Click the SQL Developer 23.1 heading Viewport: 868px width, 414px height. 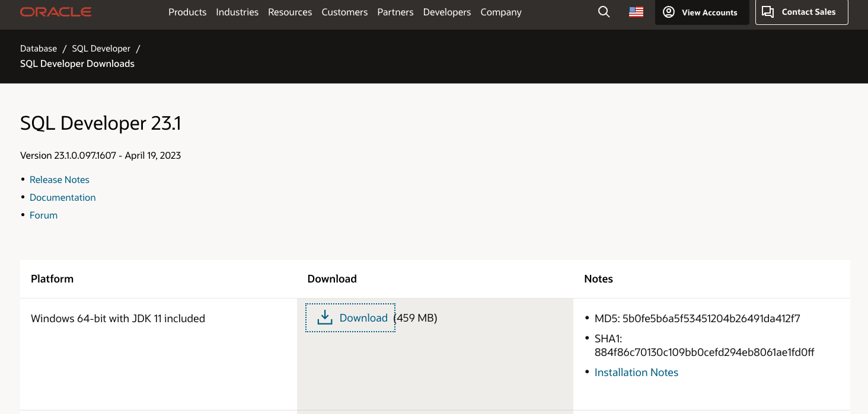click(101, 123)
